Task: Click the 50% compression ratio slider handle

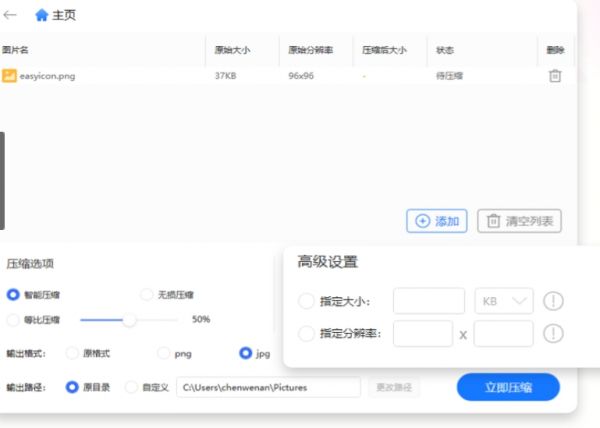Action: click(129, 320)
